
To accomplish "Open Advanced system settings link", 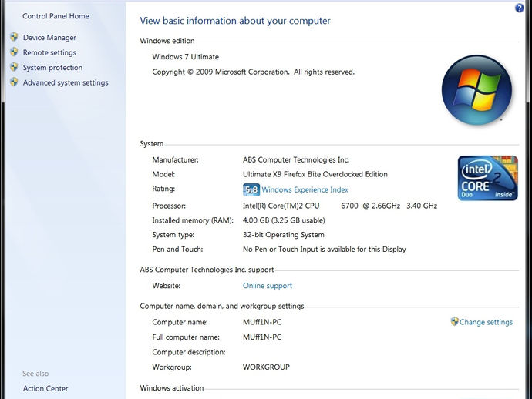I will (x=66, y=82).
